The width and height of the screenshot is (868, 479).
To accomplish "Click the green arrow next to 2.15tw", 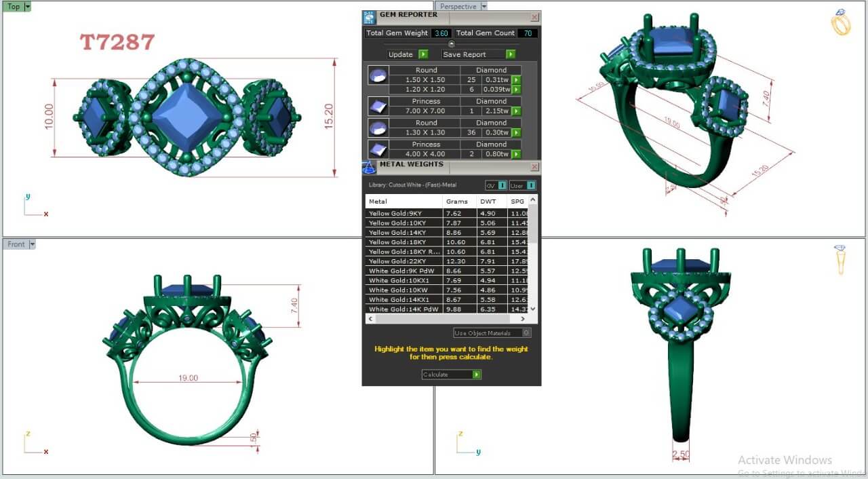I will click(x=516, y=111).
